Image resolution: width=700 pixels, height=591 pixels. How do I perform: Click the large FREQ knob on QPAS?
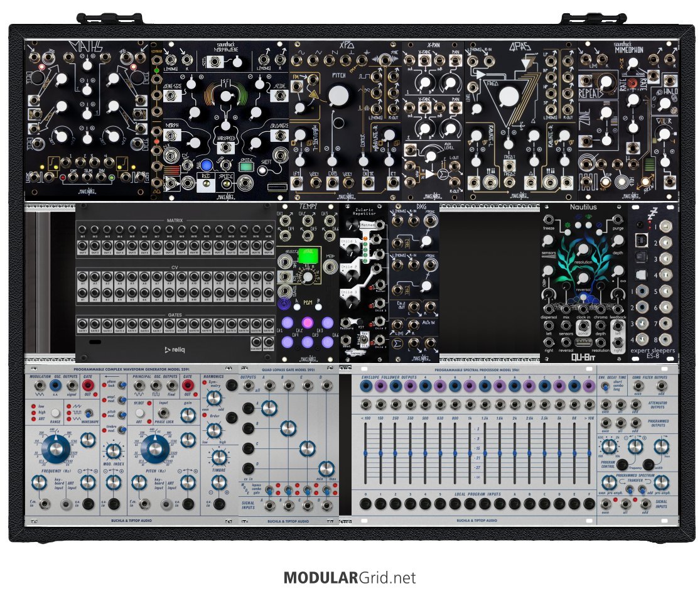tap(509, 96)
